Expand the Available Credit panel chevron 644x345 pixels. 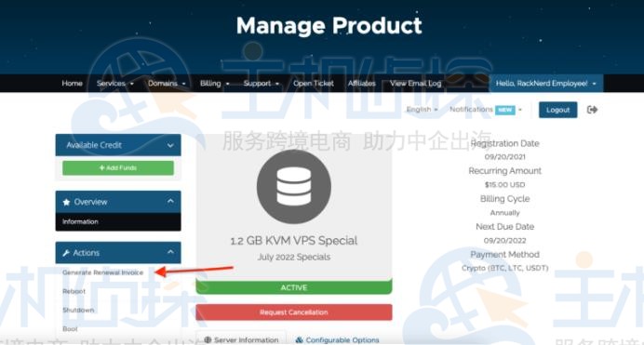(170, 145)
